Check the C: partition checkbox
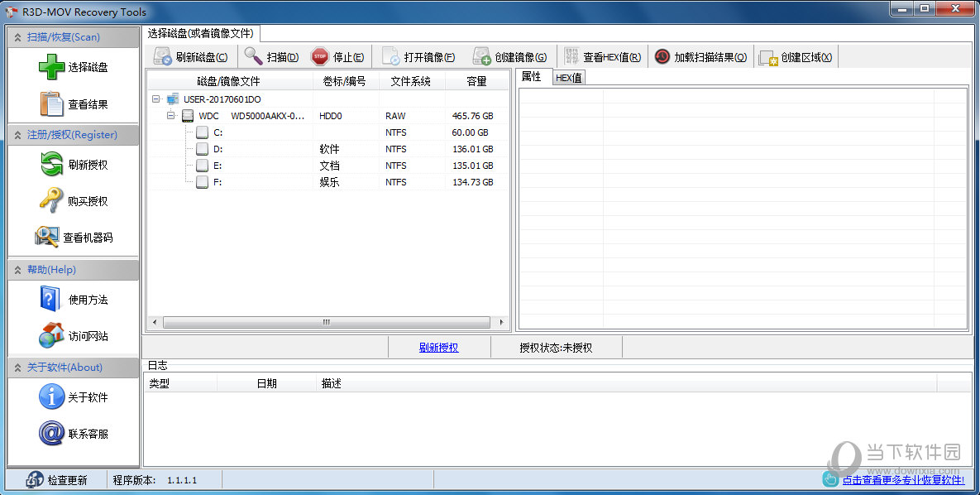The image size is (980, 495). (202, 132)
